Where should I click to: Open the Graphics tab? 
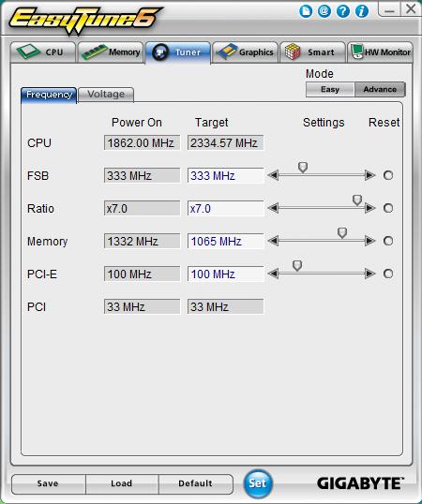245,52
